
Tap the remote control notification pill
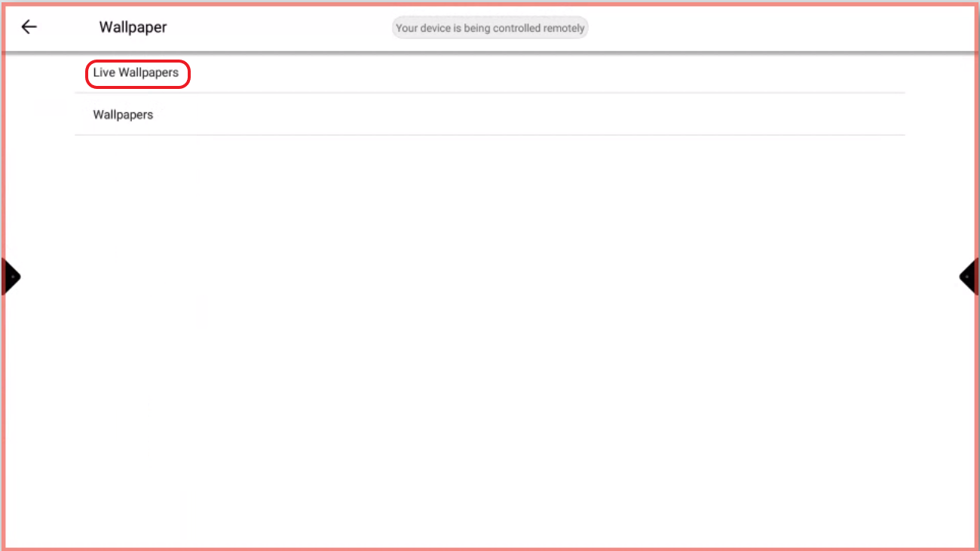[490, 28]
